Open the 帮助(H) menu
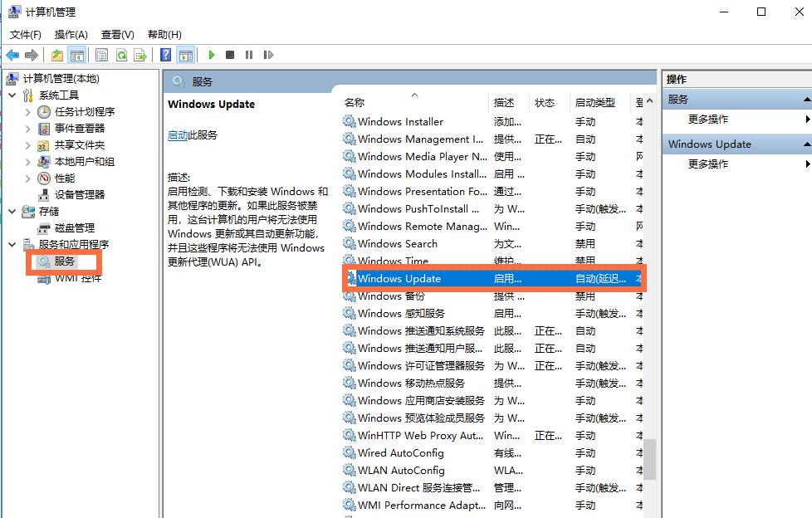Viewport: 812px width, 518px height. 164,35
